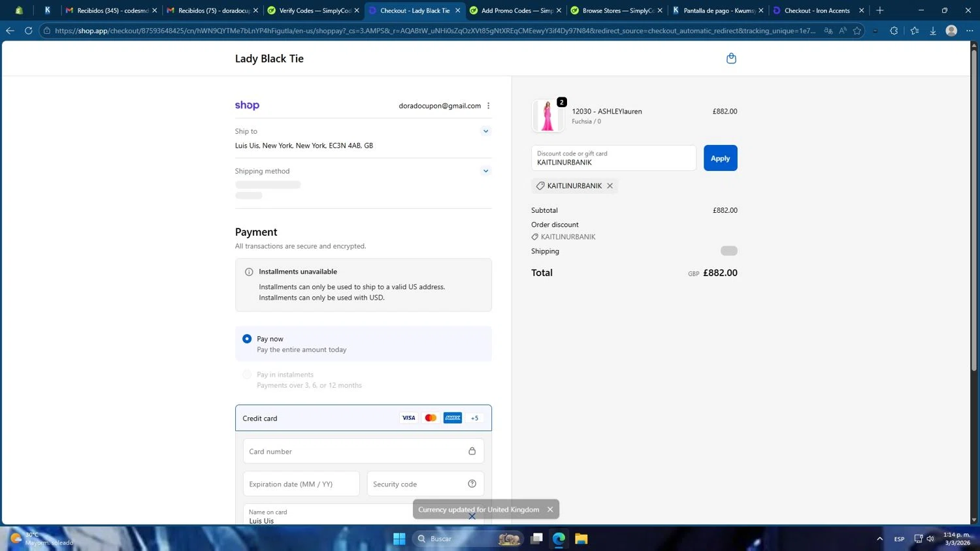The image size is (980, 551).
Task: Expand the Ship to address section
Action: (485, 131)
